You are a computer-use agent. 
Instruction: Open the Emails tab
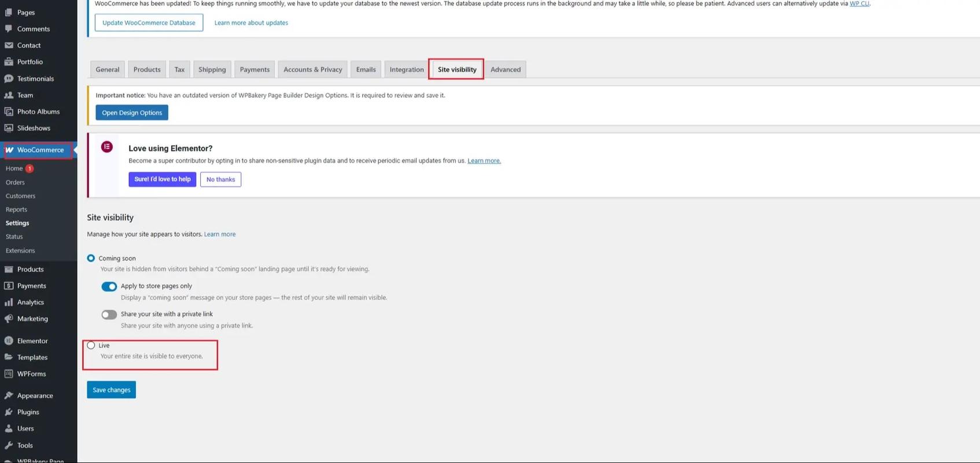(x=366, y=69)
